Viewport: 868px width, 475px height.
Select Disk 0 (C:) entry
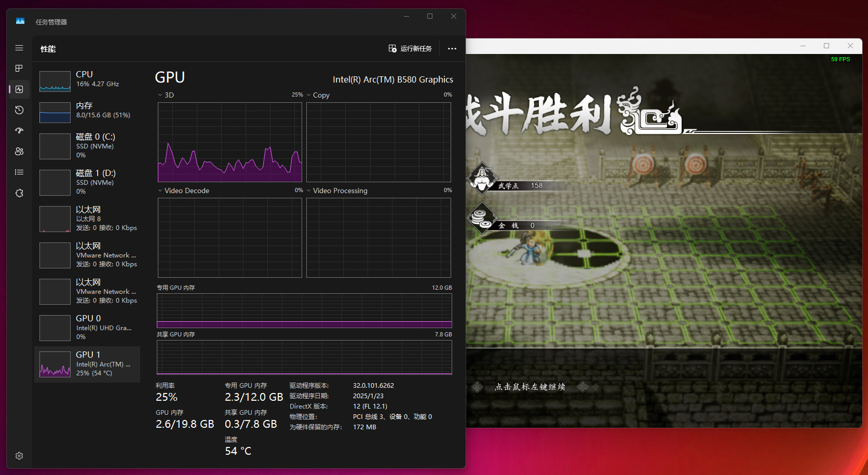pyautogui.click(x=87, y=146)
